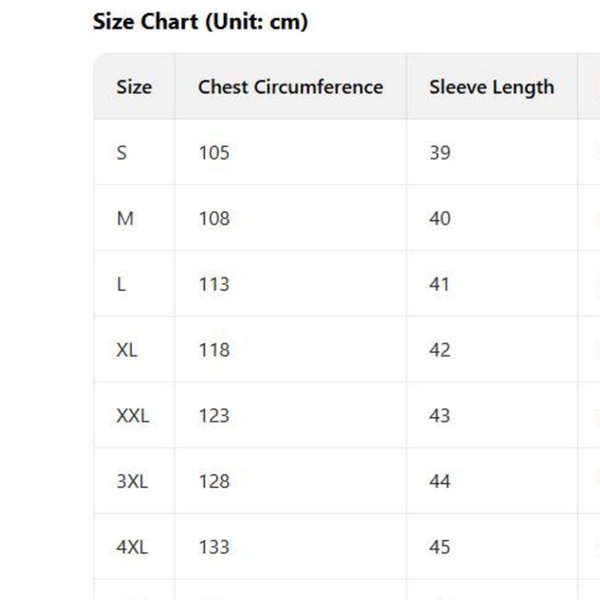The height and width of the screenshot is (600, 600).
Task: Select the Sleeve Length column header
Action: (491, 87)
